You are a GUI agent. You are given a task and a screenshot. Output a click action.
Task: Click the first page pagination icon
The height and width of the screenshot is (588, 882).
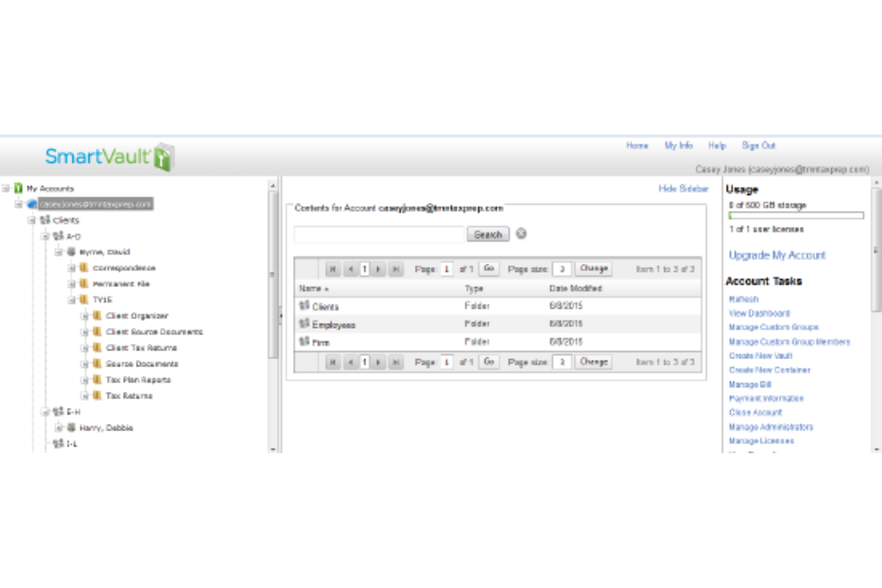pyautogui.click(x=334, y=268)
